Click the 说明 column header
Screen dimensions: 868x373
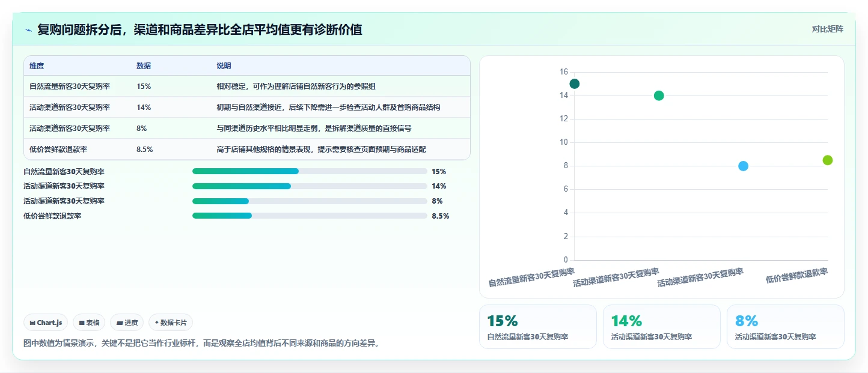(224, 66)
